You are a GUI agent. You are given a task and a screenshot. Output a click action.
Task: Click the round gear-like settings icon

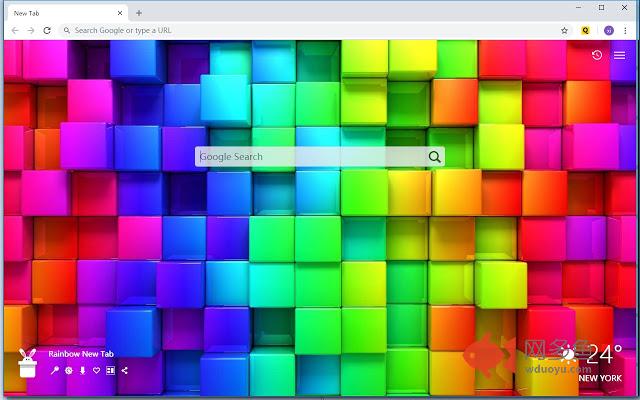[69, 370]
